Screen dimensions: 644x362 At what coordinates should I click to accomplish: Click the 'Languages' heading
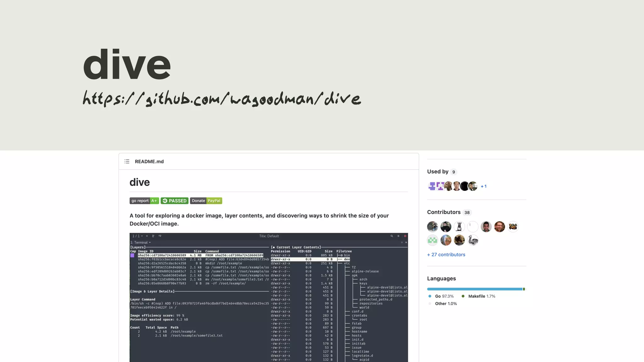pyautogui.click(x=441, y=278)
